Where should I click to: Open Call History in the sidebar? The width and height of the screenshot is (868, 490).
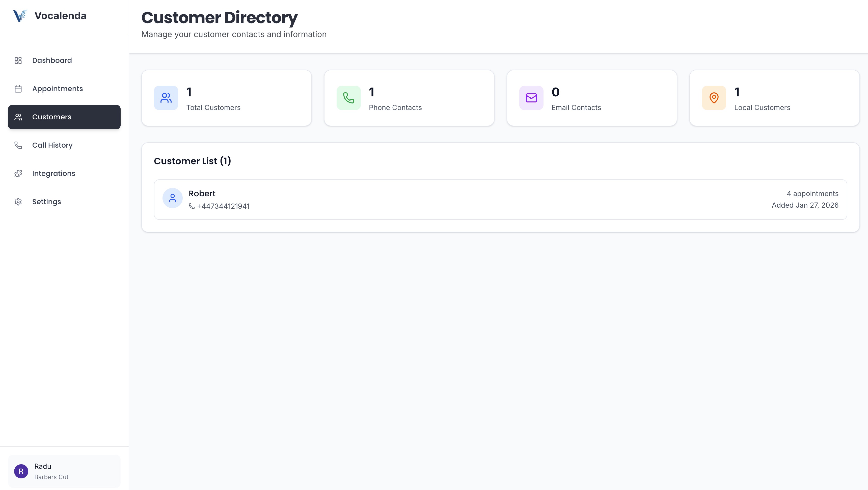pos(64,145)
